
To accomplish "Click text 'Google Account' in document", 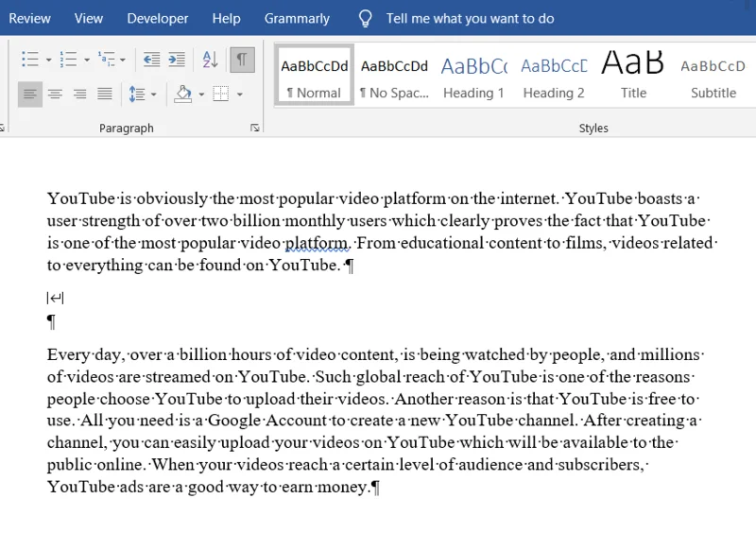I will (x=267, y=421).
